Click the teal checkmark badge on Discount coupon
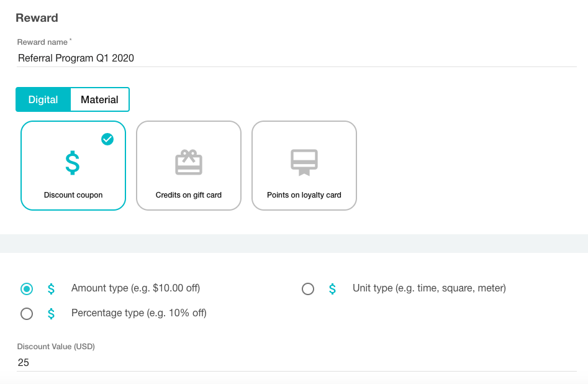The height and width of the screenshot is (384, 588). 107,139
